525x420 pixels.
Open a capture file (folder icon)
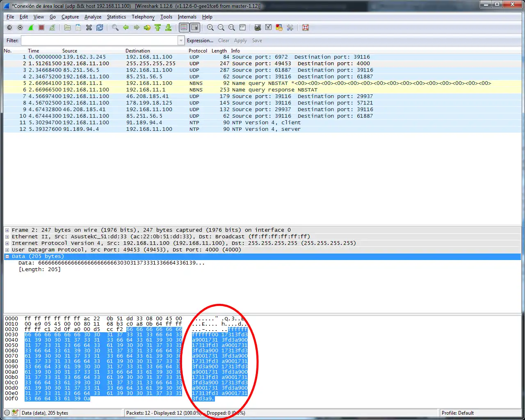click(x=68, y=27)
